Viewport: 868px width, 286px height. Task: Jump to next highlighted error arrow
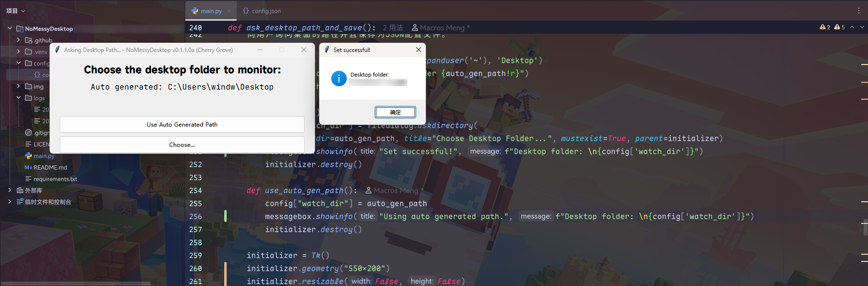click(x=862, y=27)
